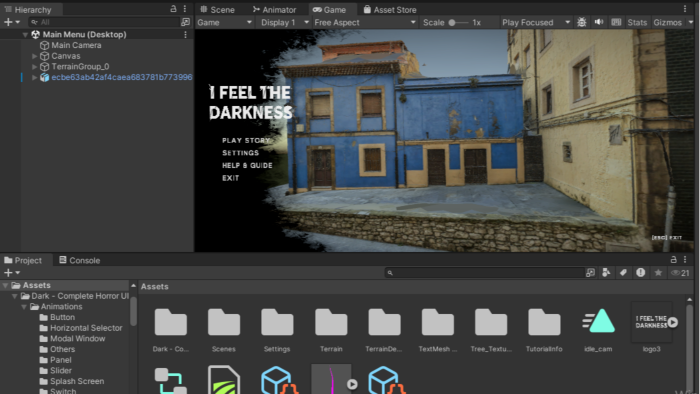Viewport: 700px width, 394px height.
Task: Select Main Camera in the Hierarchy
Action: 76,45
